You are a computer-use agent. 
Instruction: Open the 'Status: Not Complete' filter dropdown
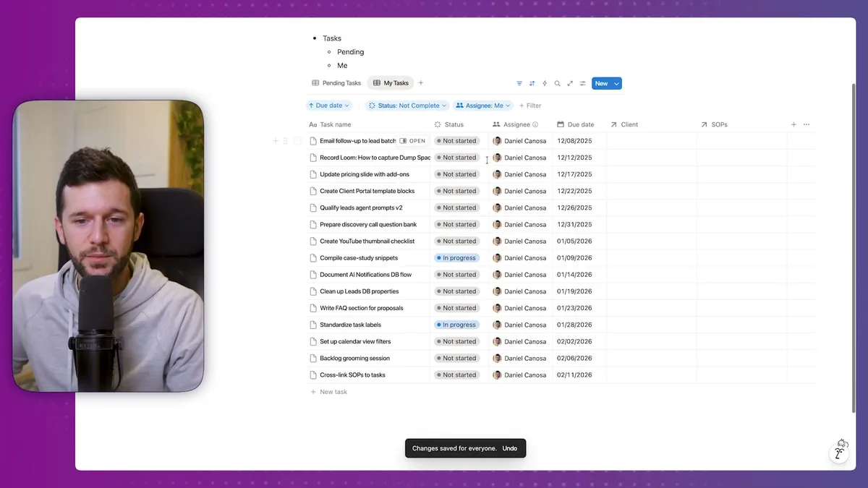[407, 105]
